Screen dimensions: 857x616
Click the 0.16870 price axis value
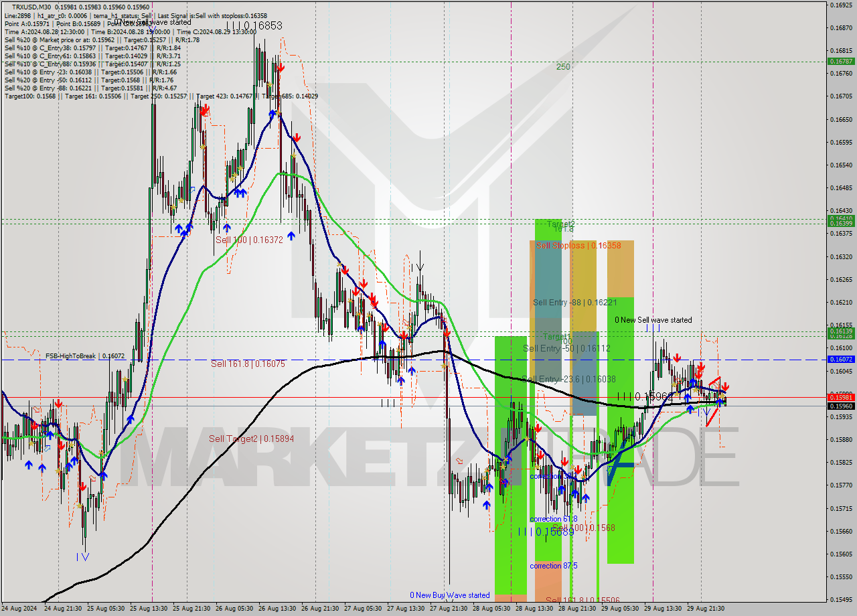coord(842,28)
